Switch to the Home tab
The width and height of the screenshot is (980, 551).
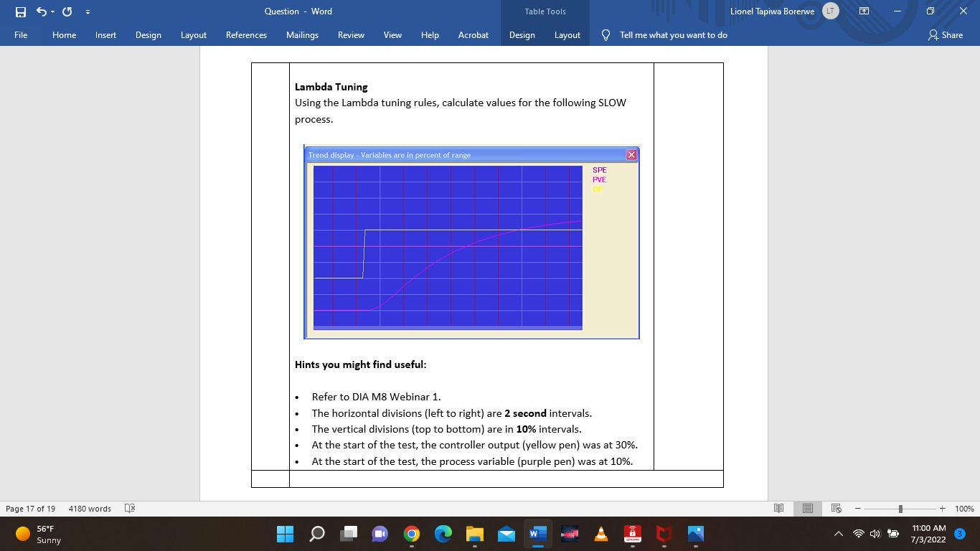click(64, 34)
